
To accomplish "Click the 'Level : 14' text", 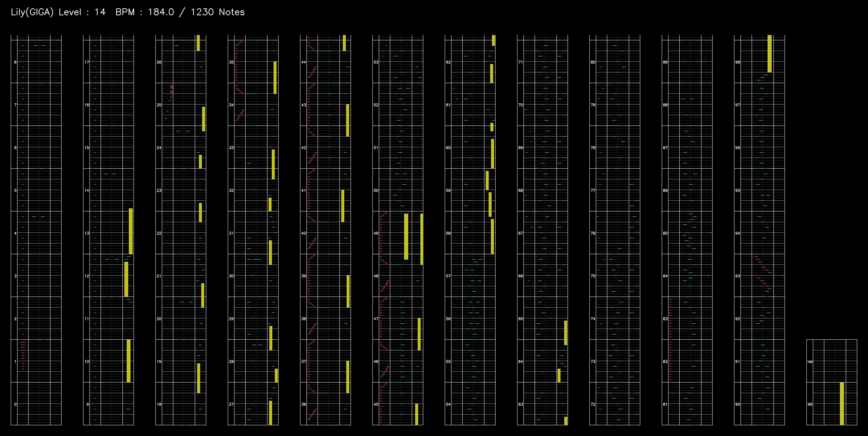I will click(82, 12).
